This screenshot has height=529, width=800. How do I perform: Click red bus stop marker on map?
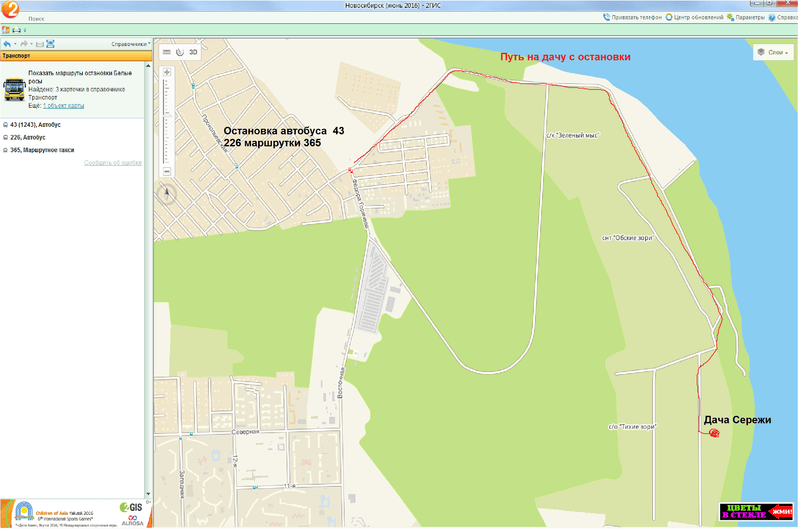click(351, 170)
